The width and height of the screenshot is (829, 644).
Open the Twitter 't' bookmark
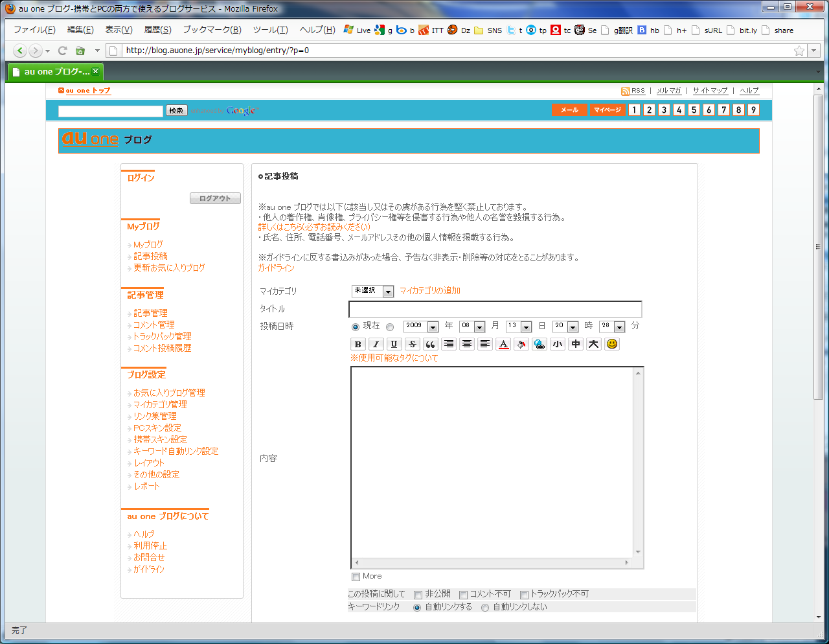pos(514,30)
